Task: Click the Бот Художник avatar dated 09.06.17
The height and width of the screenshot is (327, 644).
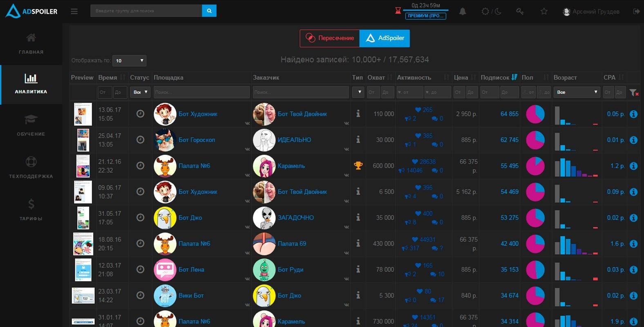Action: pos(165,192)
